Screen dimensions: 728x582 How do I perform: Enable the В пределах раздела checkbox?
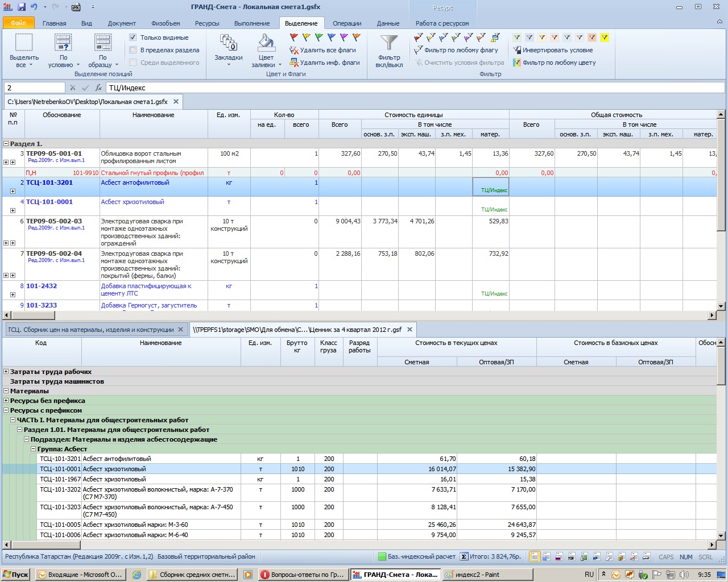[133, 50]
